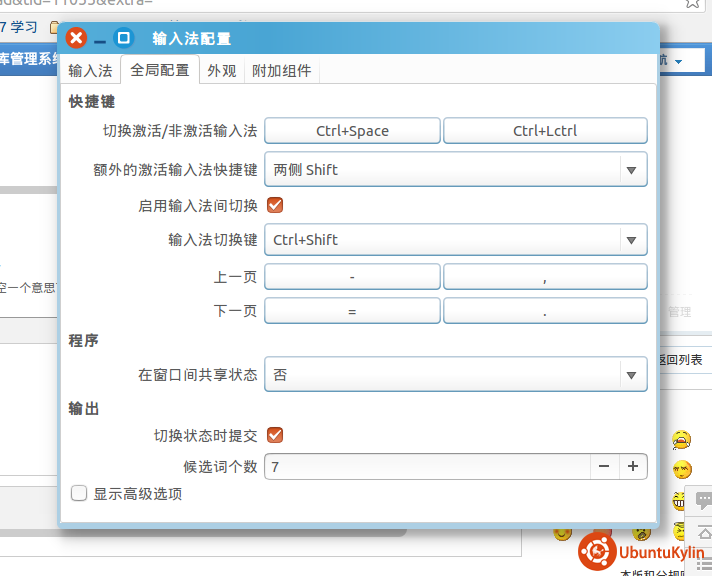Open the 附加组件 tab

(x=281, y=71)
